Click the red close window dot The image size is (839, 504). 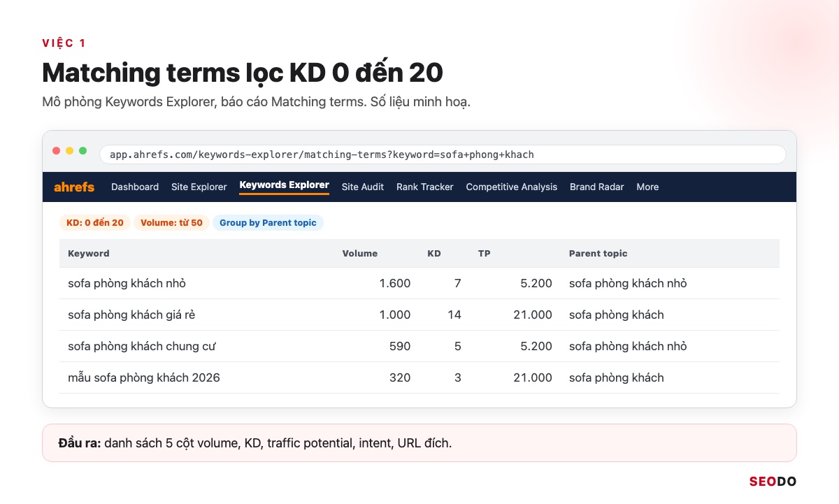(x=57, y=151)
